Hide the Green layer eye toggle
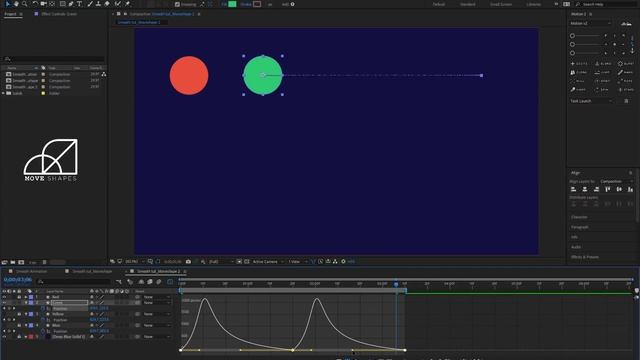 click(x=4, y=302)
